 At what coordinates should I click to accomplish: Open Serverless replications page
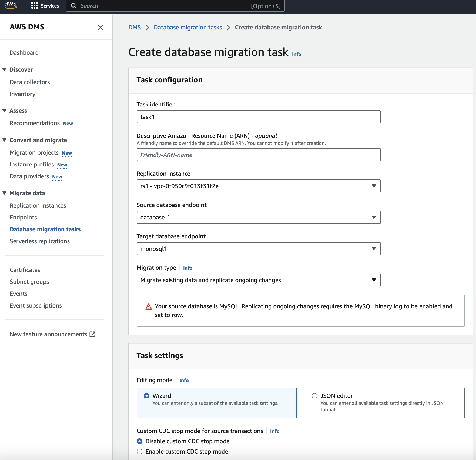click(40, 241)
